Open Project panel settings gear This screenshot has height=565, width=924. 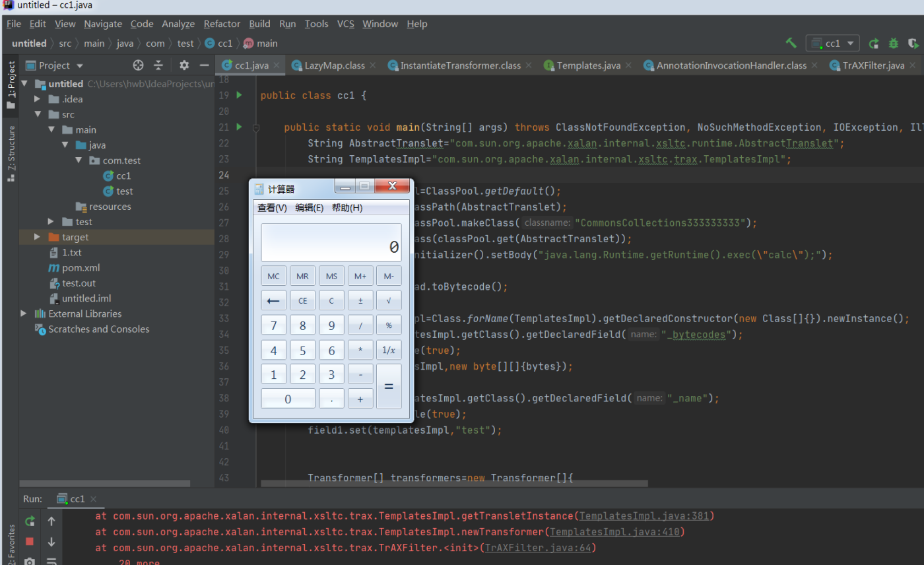click(x=184, y=65)
